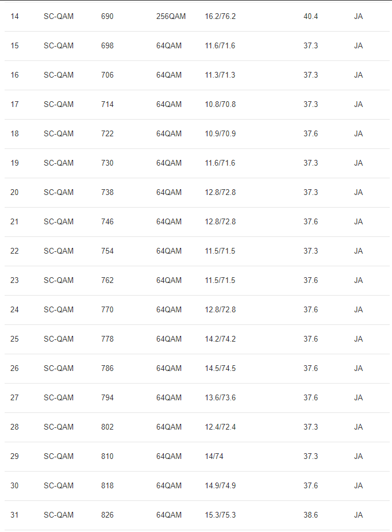392x532 pixels.
Task: Select the 14/74 power value
Action: [x=214, y=456]
